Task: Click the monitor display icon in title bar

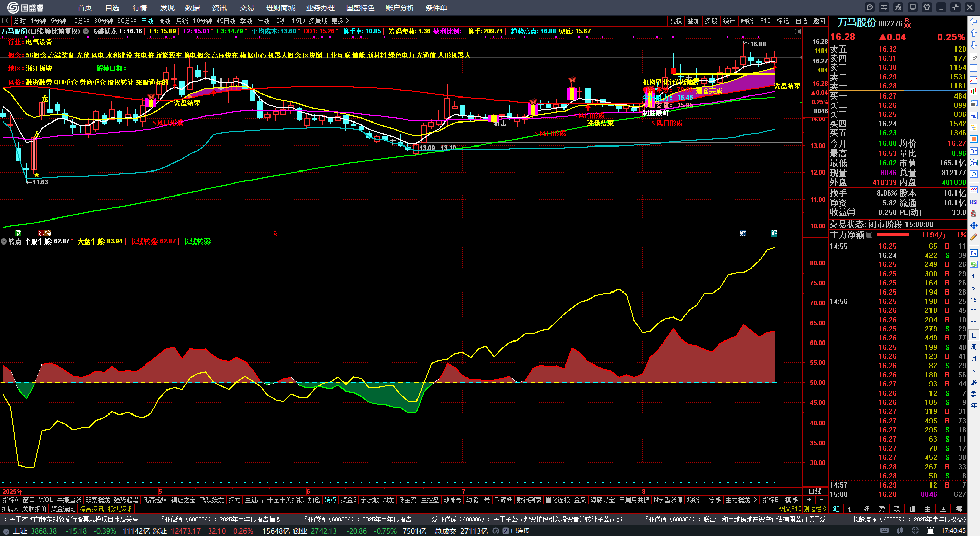Action: (x=913, y=7)
